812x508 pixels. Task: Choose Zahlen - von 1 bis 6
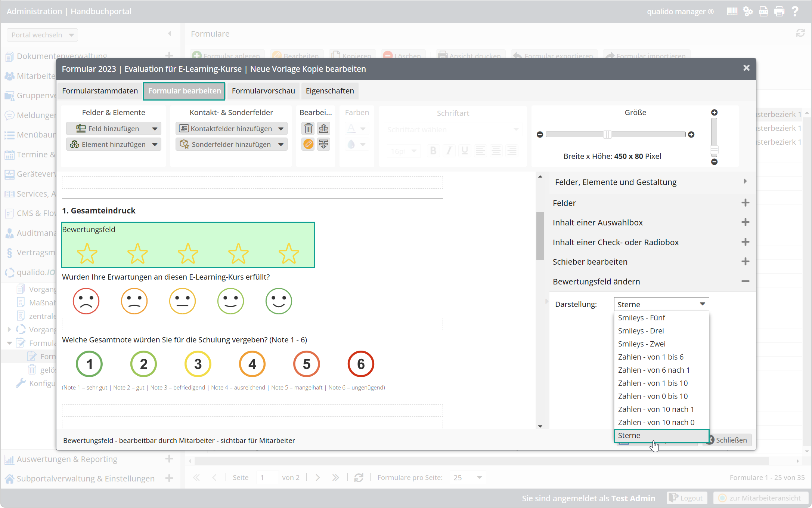[x=661, y=357]
